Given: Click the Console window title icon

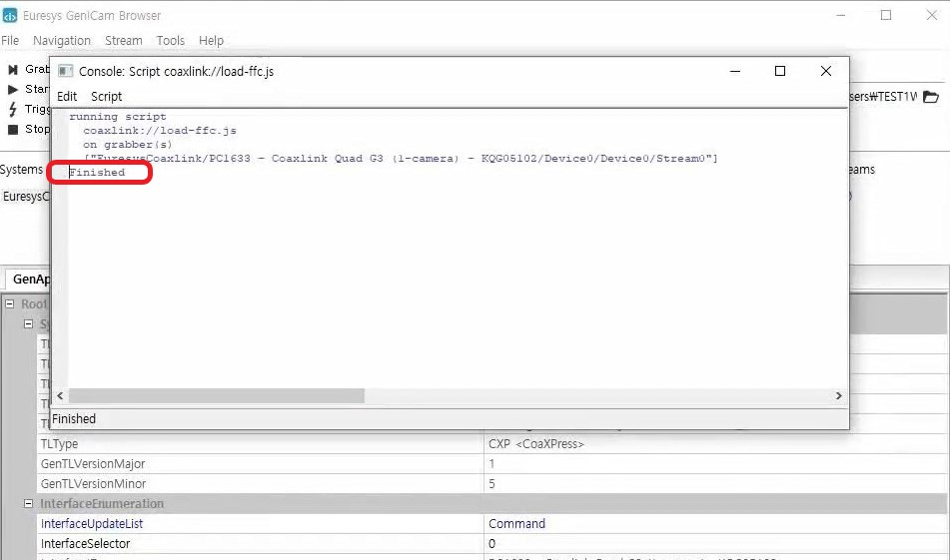Looking at the screenshot, I should pos(65,71).
